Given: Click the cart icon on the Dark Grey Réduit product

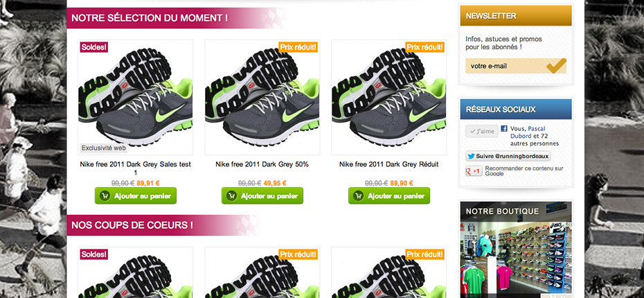Looking at the screenshot, I should coord(358,196).
